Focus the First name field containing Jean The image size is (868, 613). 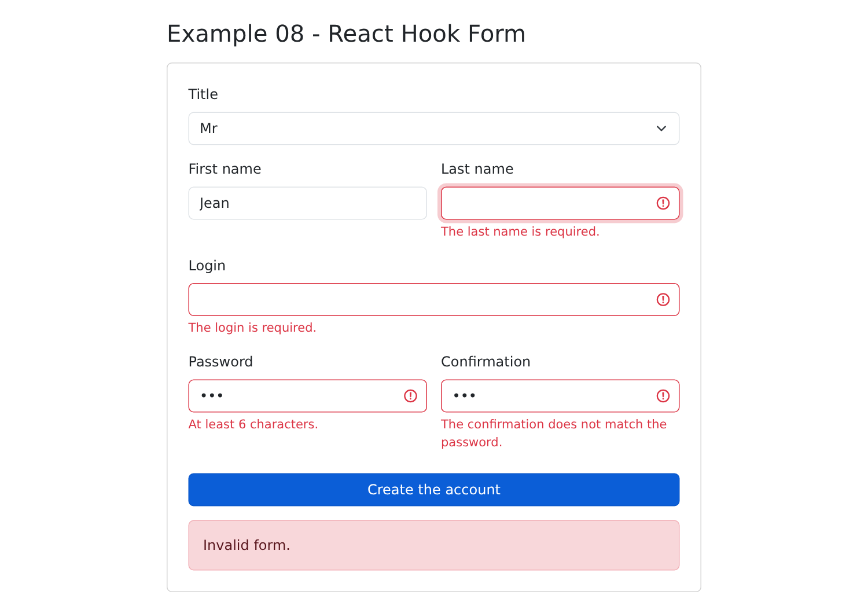pyautogui.click(x=308, y=203)
